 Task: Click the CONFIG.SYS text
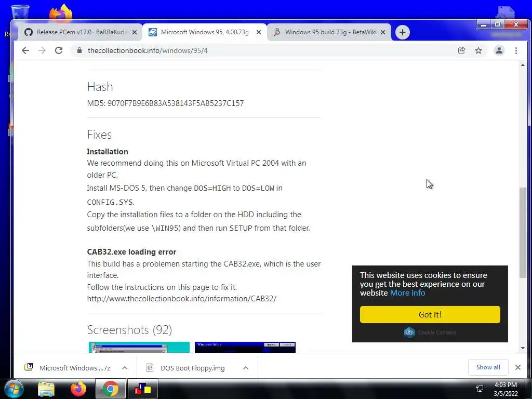(111, 202)
